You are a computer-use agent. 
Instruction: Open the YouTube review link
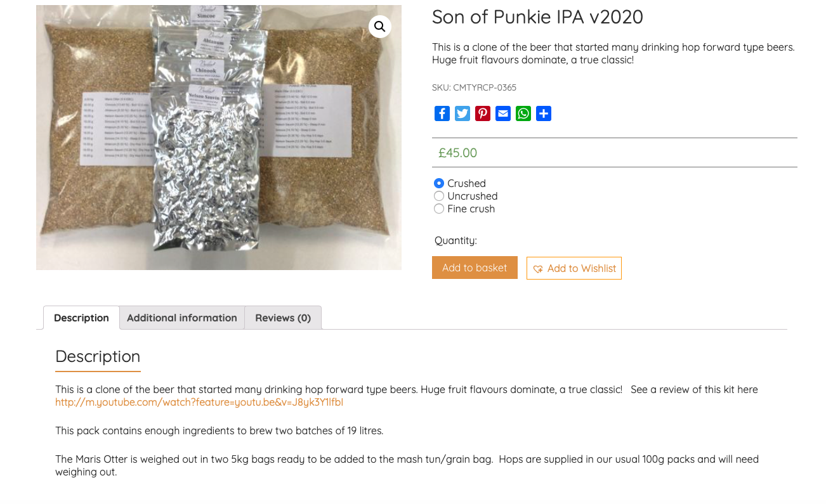(199, 402)
